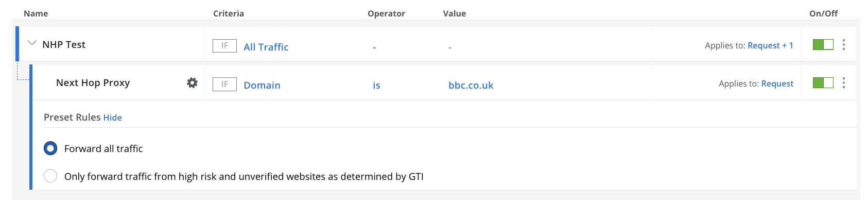868x200 pixels.
Task: Select the NHP Test rule set name
Action: (64, 45)
